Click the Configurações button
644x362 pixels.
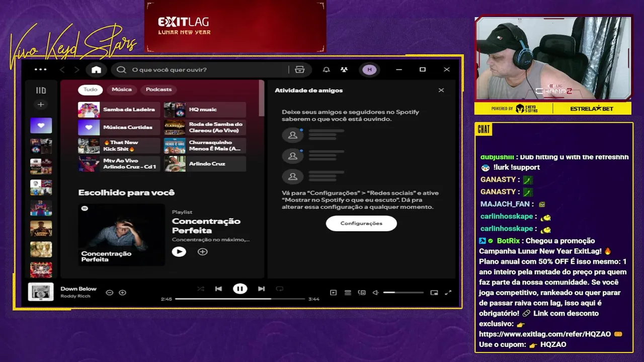pos(361,223)
